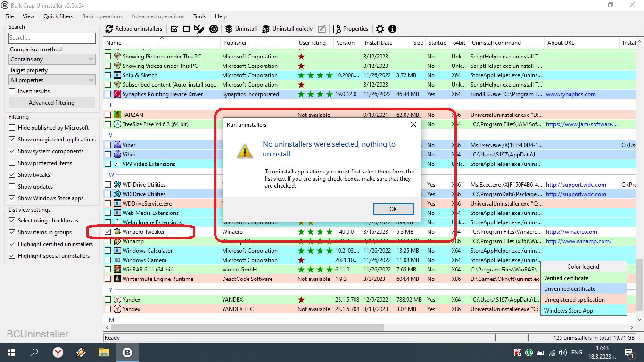The width and height of the screenshot is (644, 362).
Task: Enable the Show protected items checkbox
Action: tap(12, 163)
